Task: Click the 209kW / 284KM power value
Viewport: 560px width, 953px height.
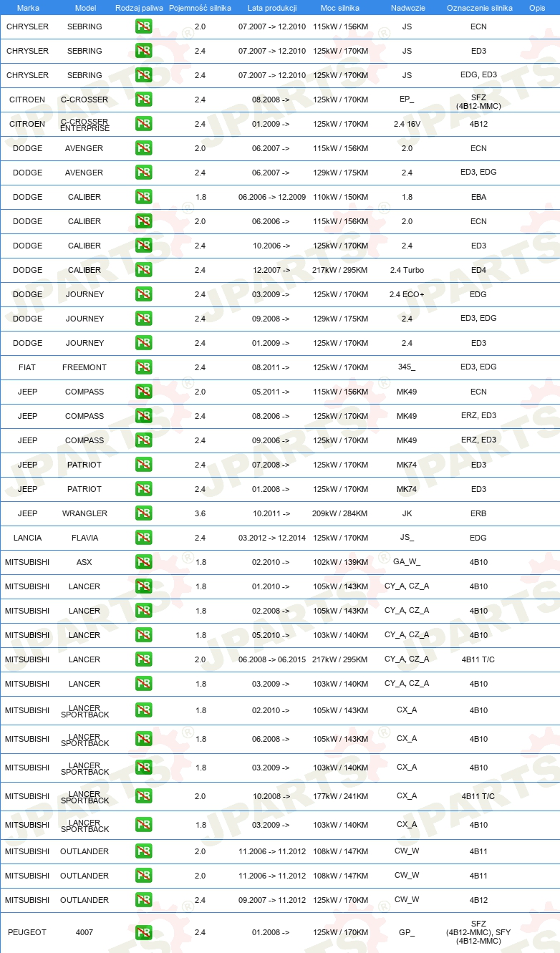Action: pos(340,513)
